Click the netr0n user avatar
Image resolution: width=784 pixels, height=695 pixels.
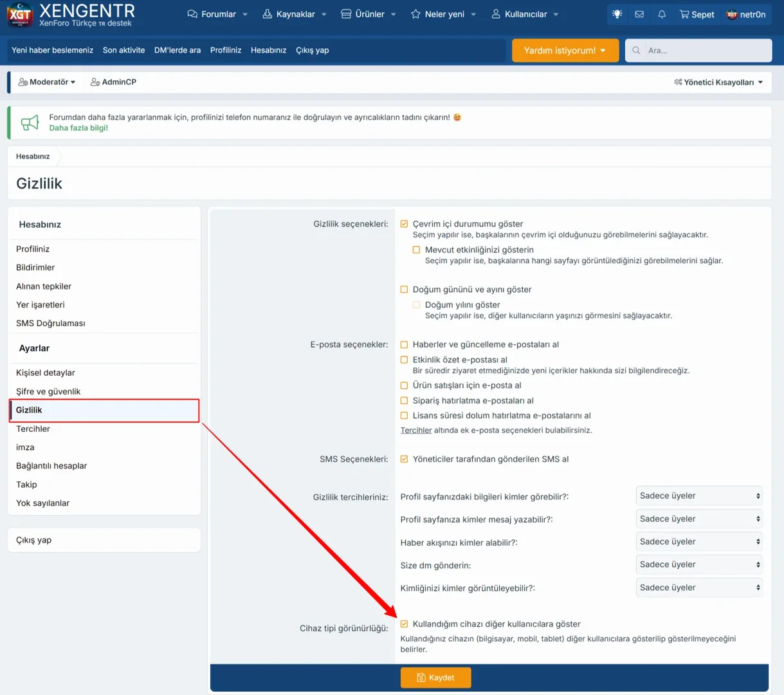(732, 14)
